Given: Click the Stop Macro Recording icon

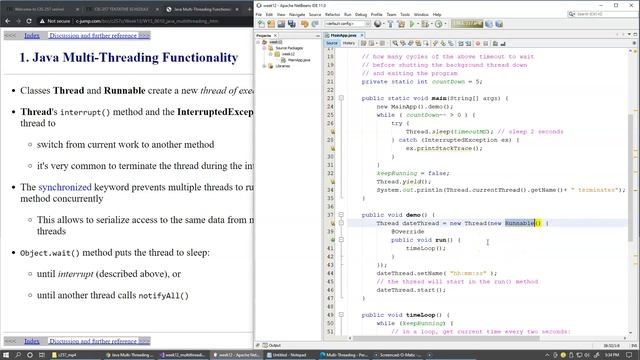Looking at the screenshot, I should click(x=486, y=43).
